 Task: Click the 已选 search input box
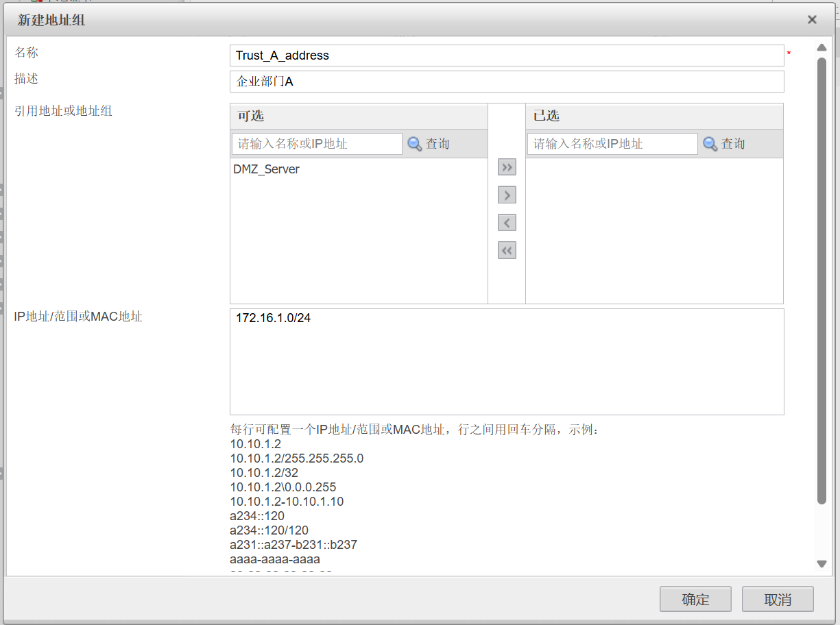(612, 144)
